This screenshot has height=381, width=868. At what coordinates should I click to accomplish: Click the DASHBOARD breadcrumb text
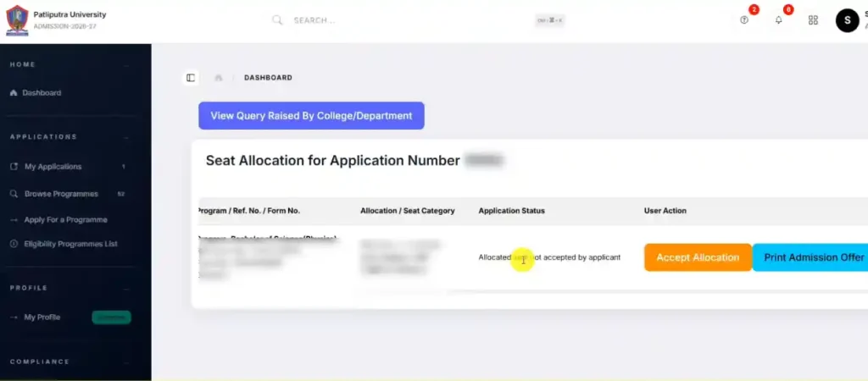(268, 78)
